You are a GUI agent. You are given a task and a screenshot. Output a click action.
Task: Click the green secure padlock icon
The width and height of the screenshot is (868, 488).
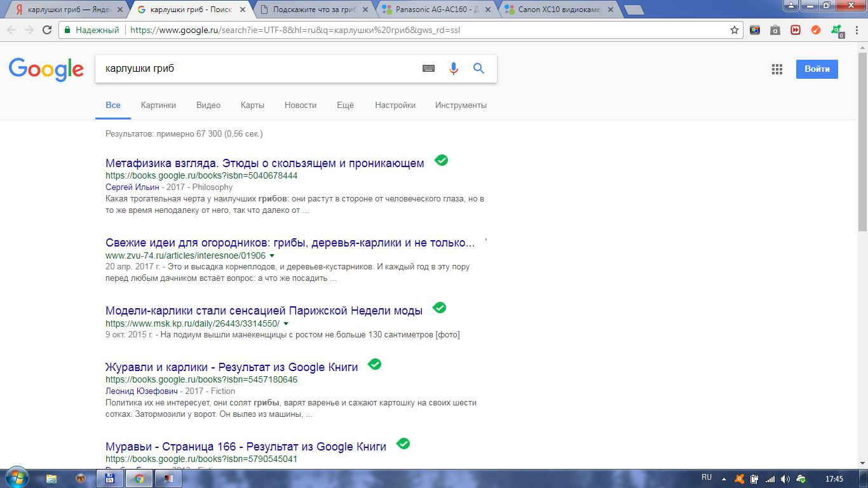coord(67,30)
